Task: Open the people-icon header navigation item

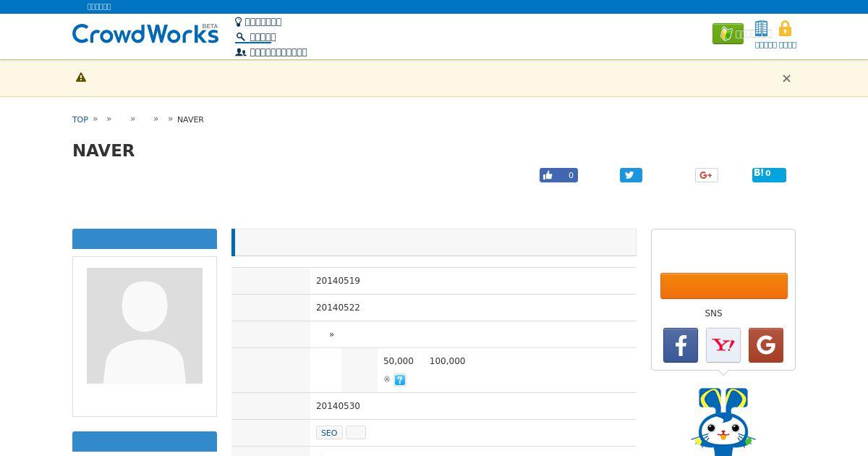Action: point(271,52)
